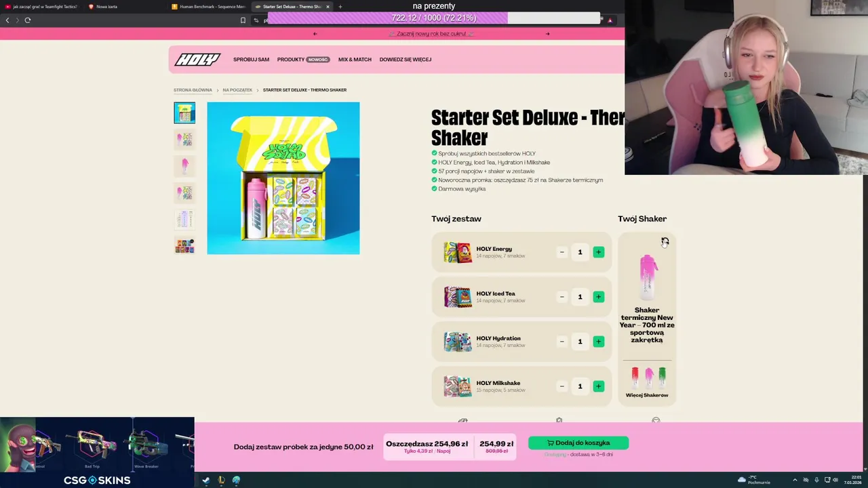Decrease HOLY Energy quantity

click(x=561, y=252)
